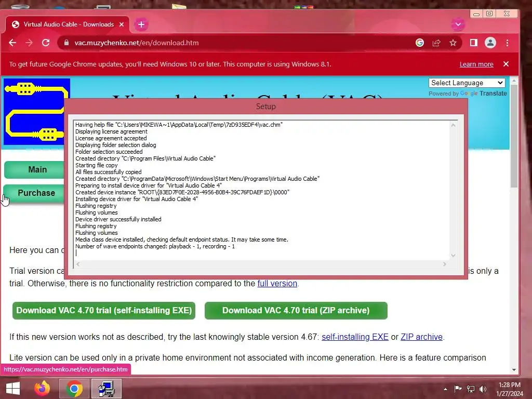532x399 pixels.
Task: Download VAC 4.70 trial ZIP archive
Action: coord(296,311)
